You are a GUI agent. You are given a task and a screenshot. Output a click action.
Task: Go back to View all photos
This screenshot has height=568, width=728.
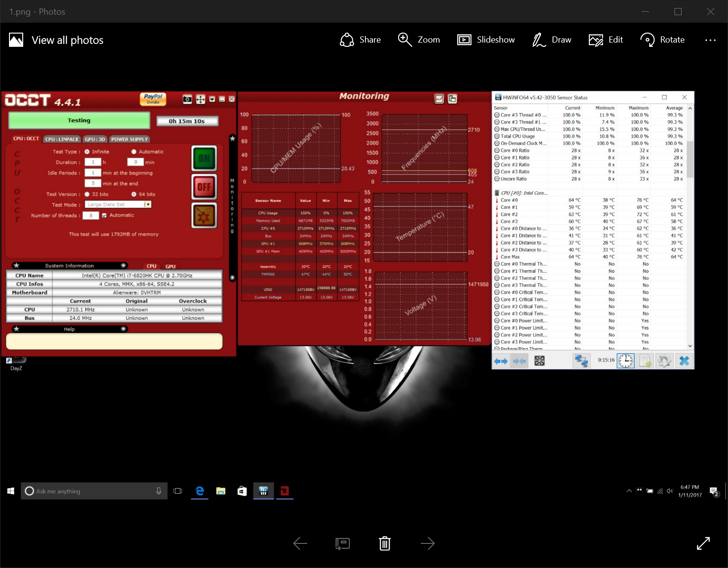click(x=56, y=40)
